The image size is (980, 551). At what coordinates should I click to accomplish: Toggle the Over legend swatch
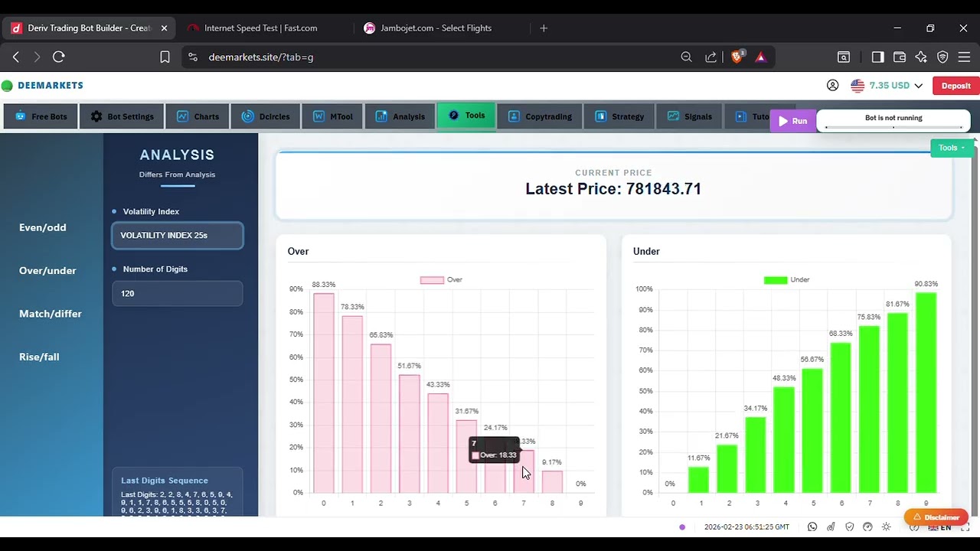click(432, 280)
